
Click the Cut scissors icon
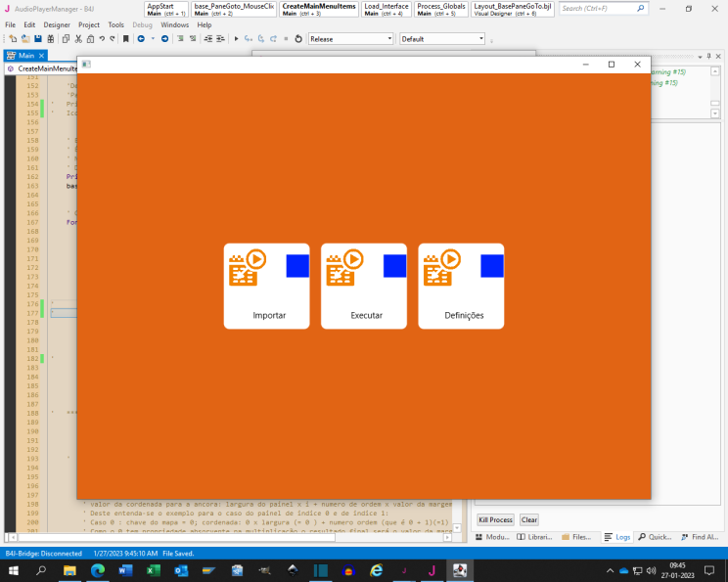click(78, 39)
